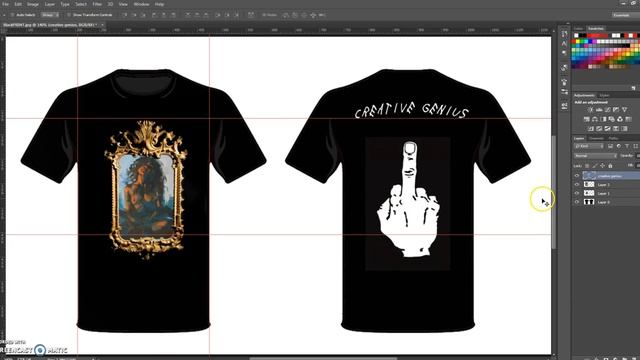Viewport: 640px width, 360px height.
Task: Toggle the Auto-Select checkbox
Action: pos(12,15)
